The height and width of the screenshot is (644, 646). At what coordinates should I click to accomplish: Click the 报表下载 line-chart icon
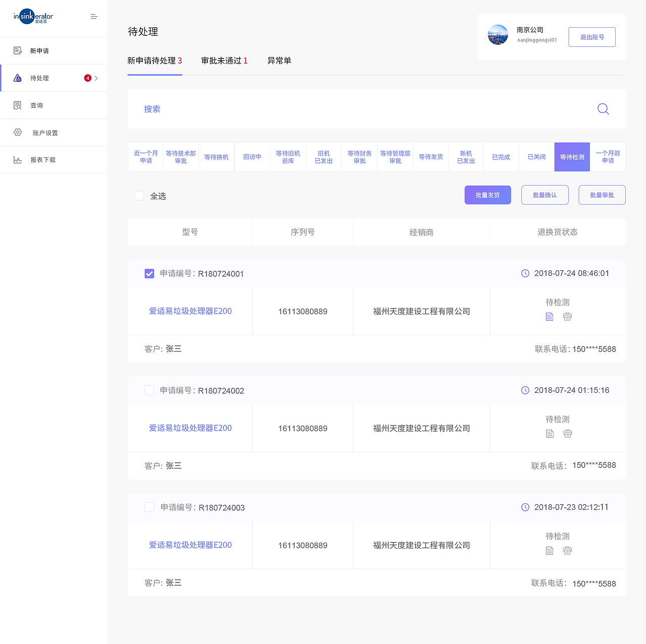coord(18,159)
